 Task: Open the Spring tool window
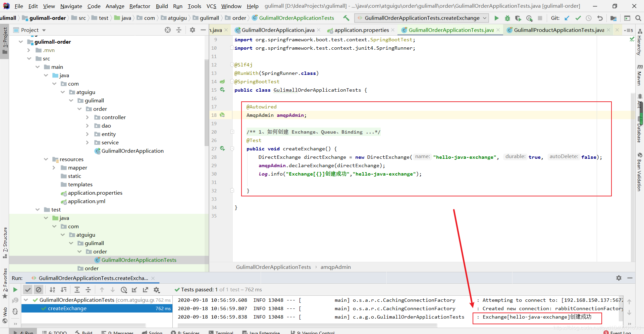pos(152,333)
